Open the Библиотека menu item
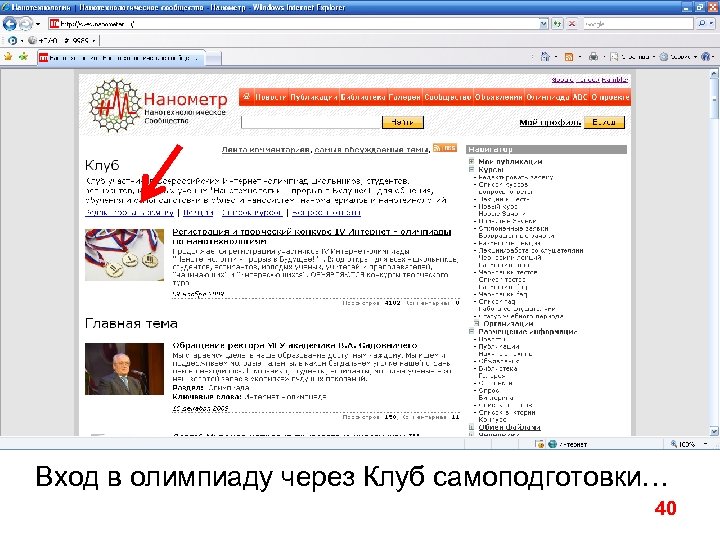720x540 pixels. (x=363, y=97)
